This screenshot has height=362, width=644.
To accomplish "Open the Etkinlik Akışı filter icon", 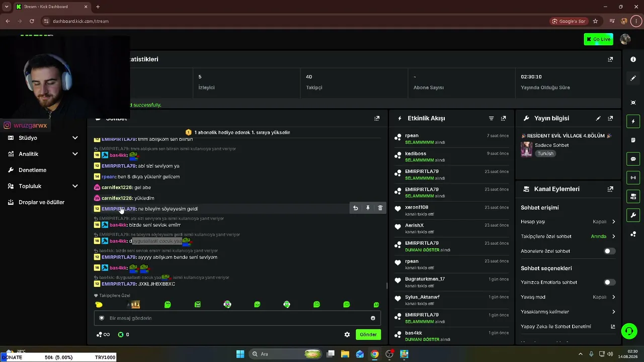I will coord(491,119).
